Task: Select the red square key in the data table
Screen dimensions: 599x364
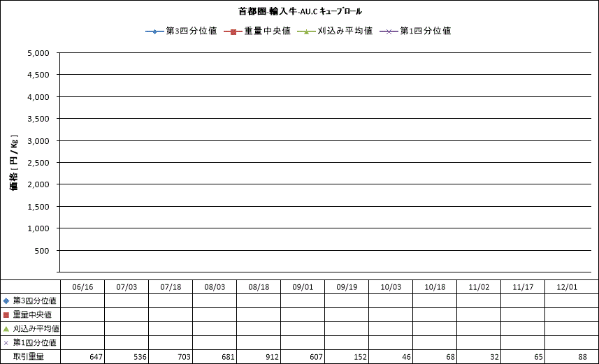Action: click(6, 314)
